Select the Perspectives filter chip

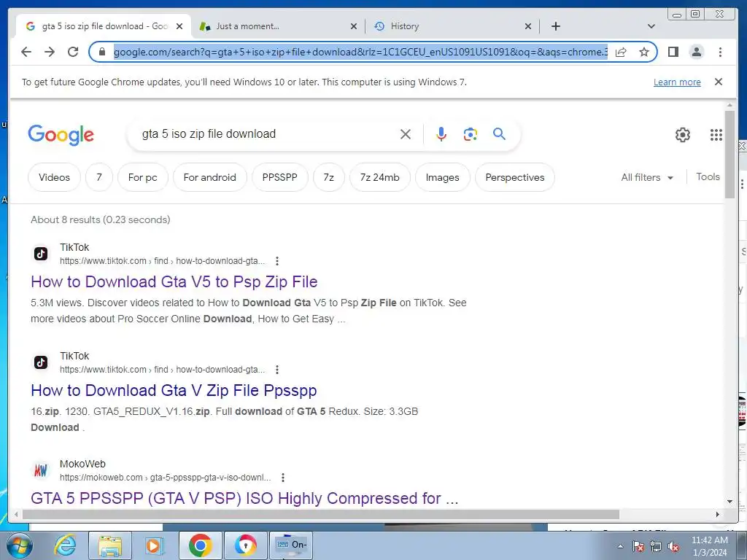(x=515, y=177)
